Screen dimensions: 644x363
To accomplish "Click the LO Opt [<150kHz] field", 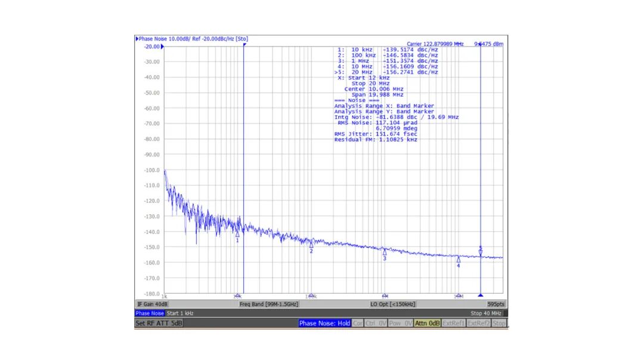I will pyautogui.click(x=392, y=304).
